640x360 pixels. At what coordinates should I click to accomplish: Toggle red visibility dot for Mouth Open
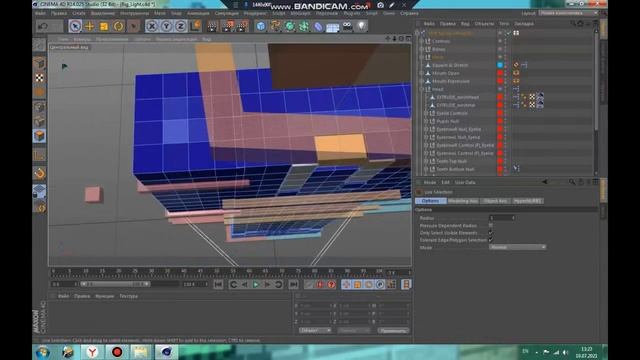[x=500, y=73]
